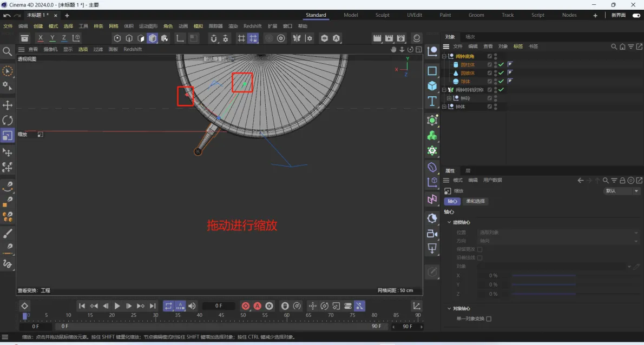This screenshot has width=644, height=345.
Task: Click the Cube primitive icon
Action: pyautogui.click(x=432, y=86)
